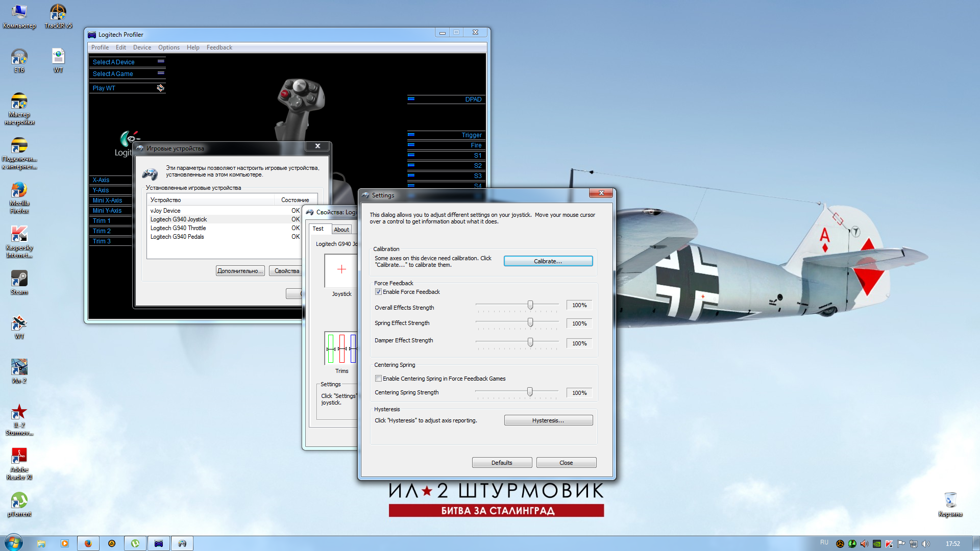The height and width of the screenshot is (551, 980).
Task: Expand the Trigger assignment row
Action: pos(446,135)
